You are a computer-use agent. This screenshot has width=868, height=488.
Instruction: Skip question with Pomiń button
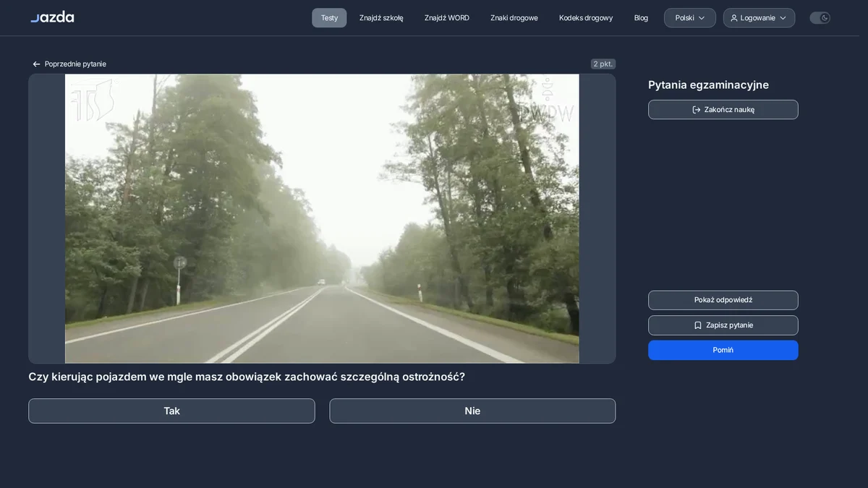(723, 350)
